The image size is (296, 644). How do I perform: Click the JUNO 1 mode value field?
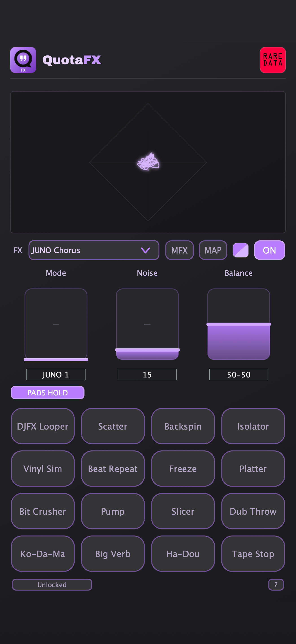coord(56,375)
